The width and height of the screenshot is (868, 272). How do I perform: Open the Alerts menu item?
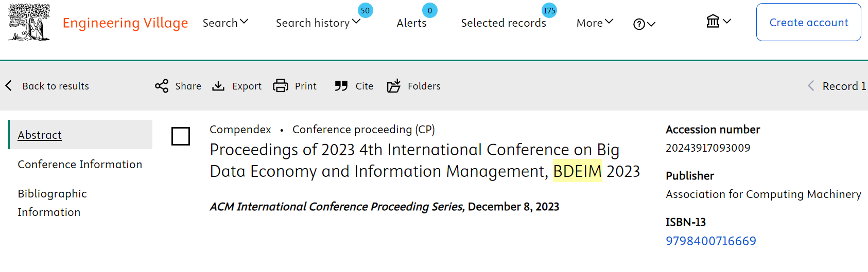411,23
